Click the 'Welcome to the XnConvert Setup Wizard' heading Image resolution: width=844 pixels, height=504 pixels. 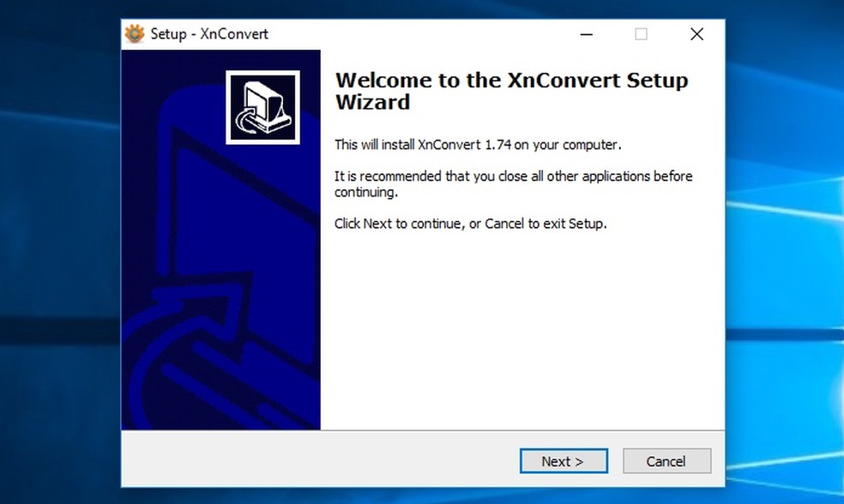(511, 90)
